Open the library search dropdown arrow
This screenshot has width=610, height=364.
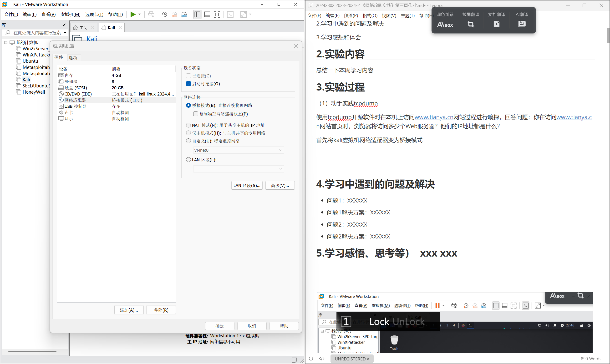point(65,33)
